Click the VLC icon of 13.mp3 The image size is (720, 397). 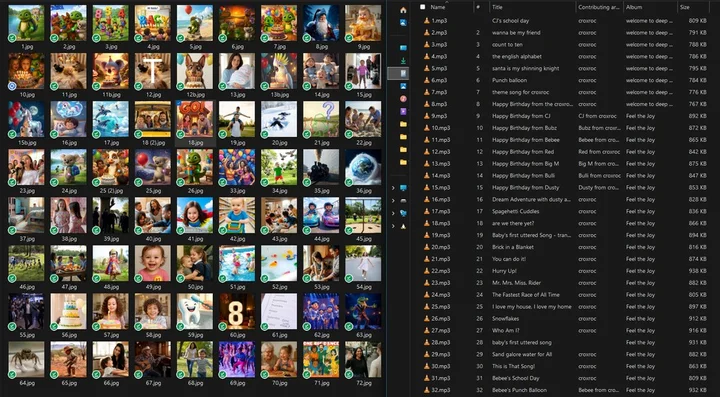pos(427,163)
